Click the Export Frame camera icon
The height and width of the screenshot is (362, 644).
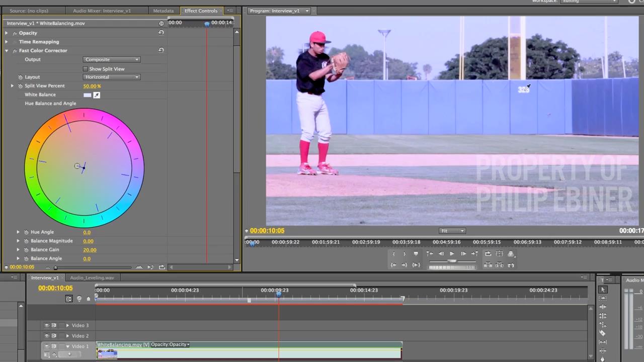pos(511,265)
